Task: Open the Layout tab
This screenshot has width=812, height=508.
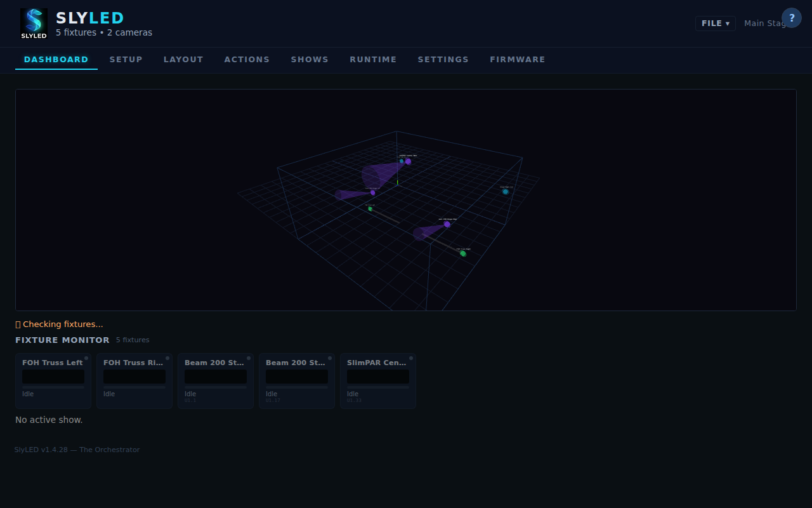Action: [x=183, y=60]
